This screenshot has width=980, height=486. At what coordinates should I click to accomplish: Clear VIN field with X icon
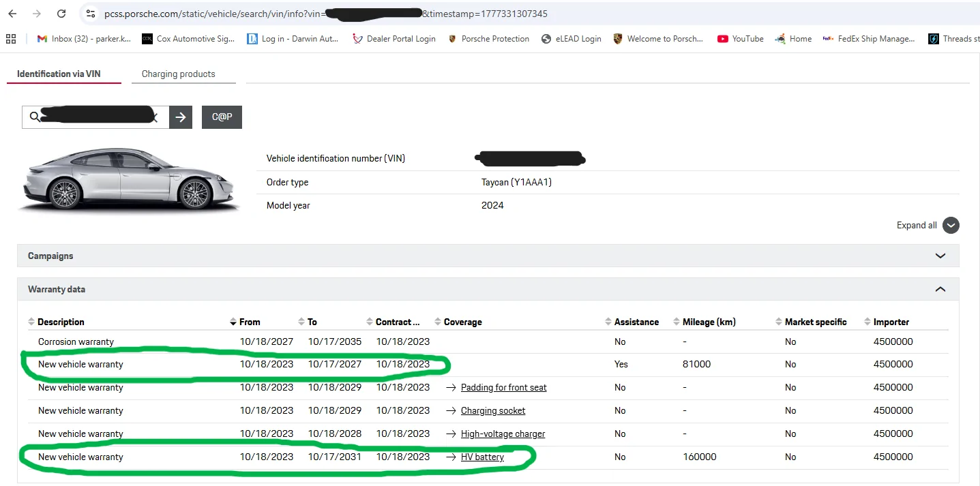coord(154,117)
